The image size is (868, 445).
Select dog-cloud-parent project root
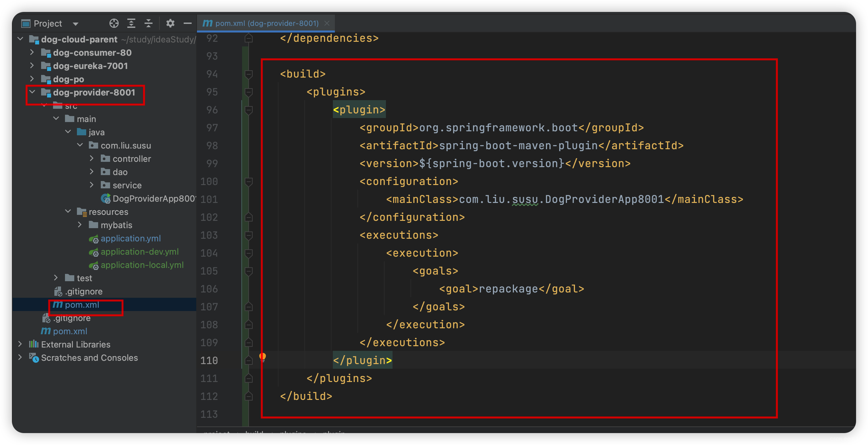coord(79,39)
